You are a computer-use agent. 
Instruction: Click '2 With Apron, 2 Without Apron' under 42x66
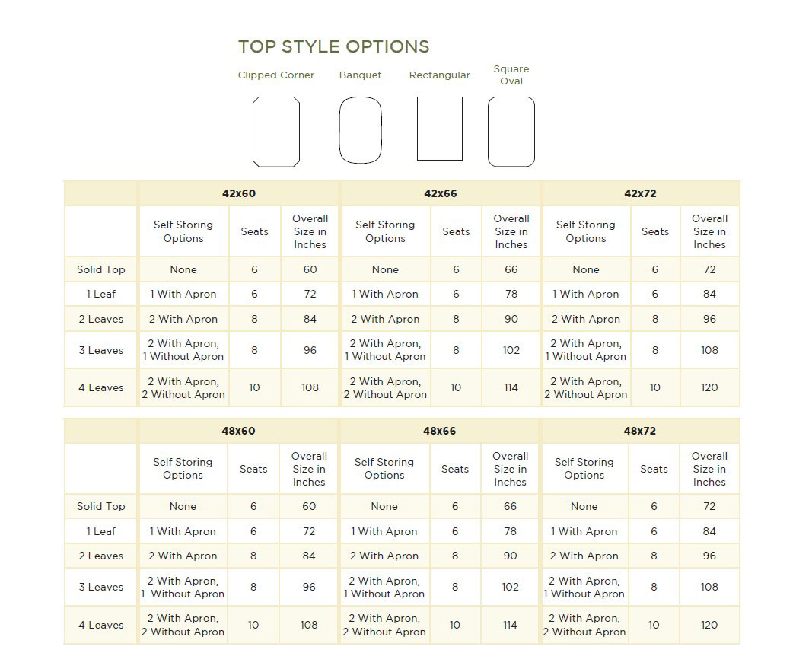(385, 388)
